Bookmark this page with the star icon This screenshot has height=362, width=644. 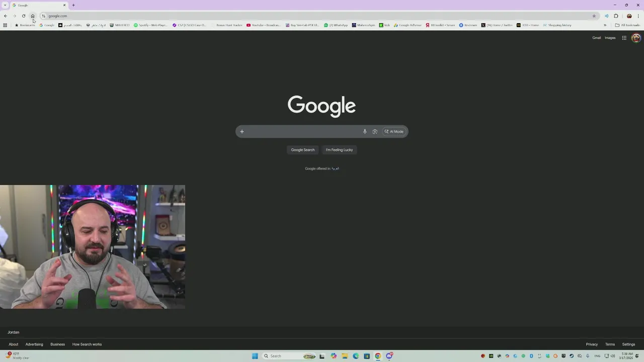pyautogui.click(x=594, y=16)
